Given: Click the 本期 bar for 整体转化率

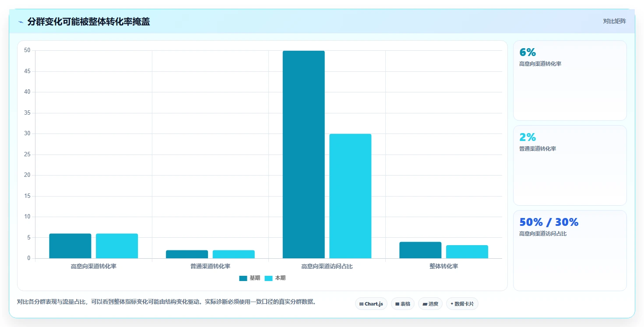Looking at the screenshot, I should coord(467,252).
